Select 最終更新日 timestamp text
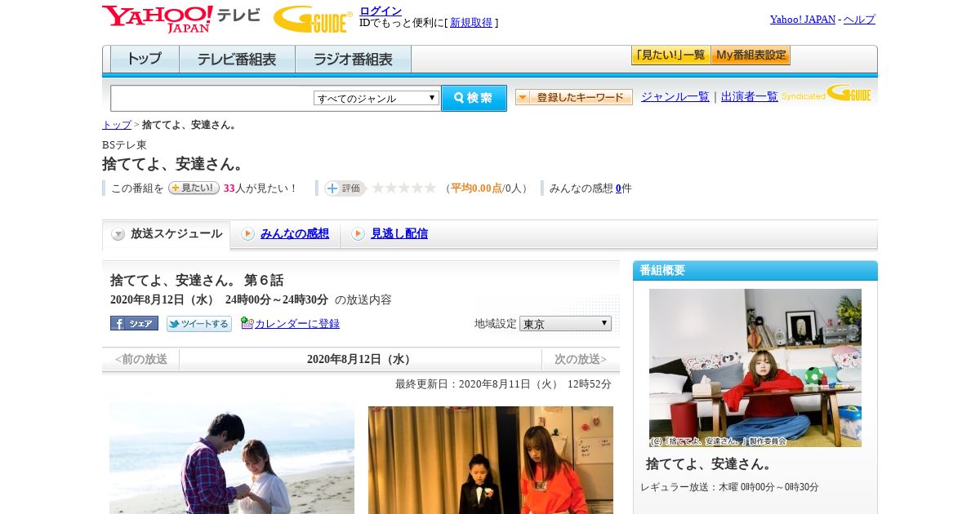This screenshot has width=980, height=514. (x=503, y=384)
